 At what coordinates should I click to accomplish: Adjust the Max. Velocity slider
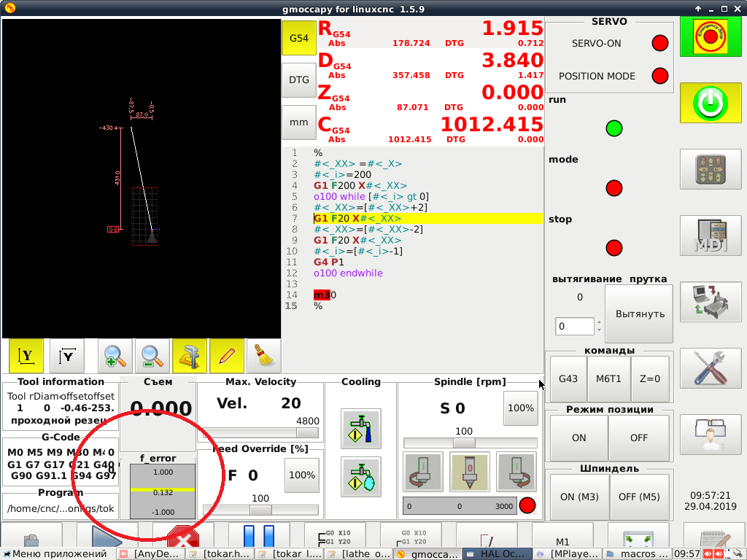(260, 432)
